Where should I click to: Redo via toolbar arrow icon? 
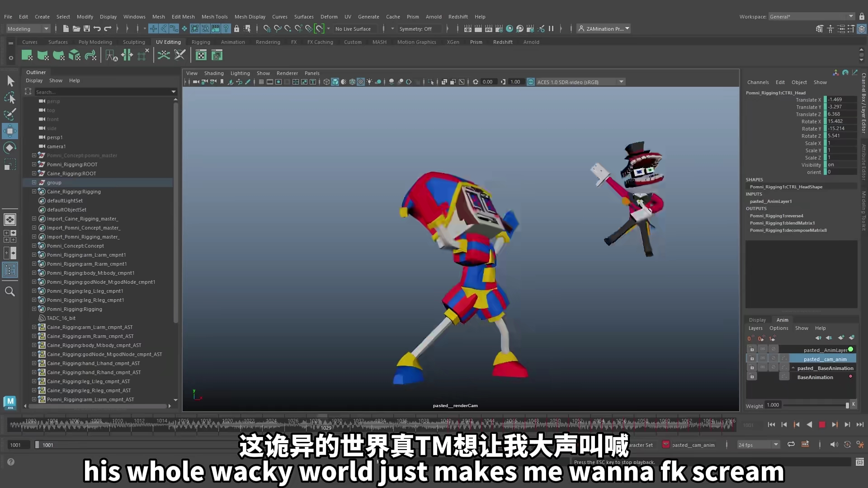click(108, 28)
